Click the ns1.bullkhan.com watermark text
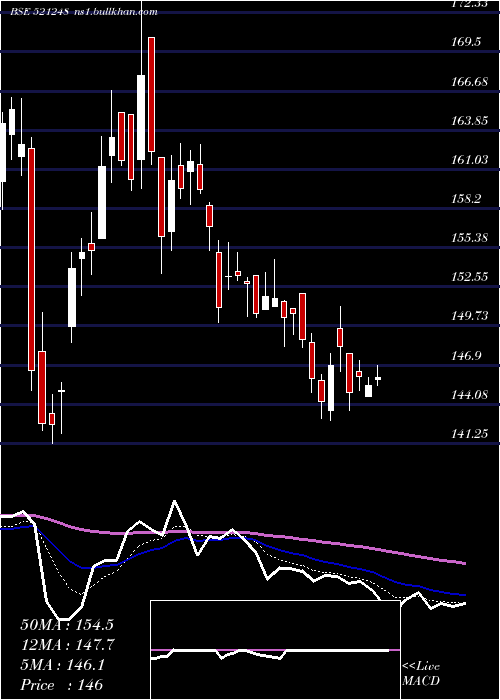Screen dimensions: 500x700 [114, 12]
